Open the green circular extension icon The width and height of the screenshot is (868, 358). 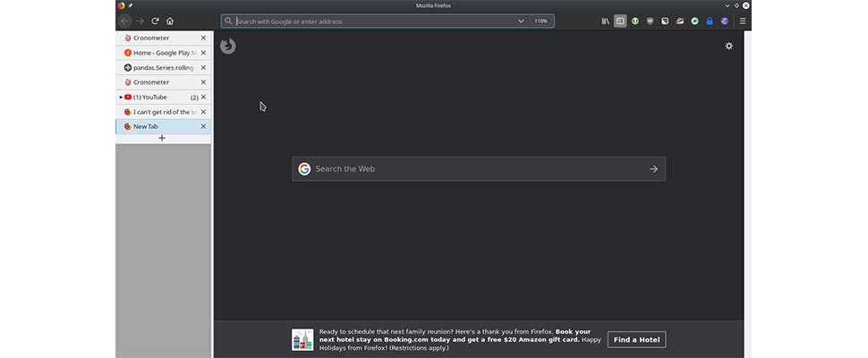coord(635,21)
